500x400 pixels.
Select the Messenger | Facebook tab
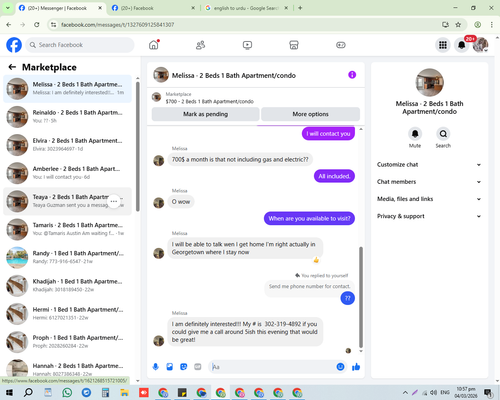[60, 8]
